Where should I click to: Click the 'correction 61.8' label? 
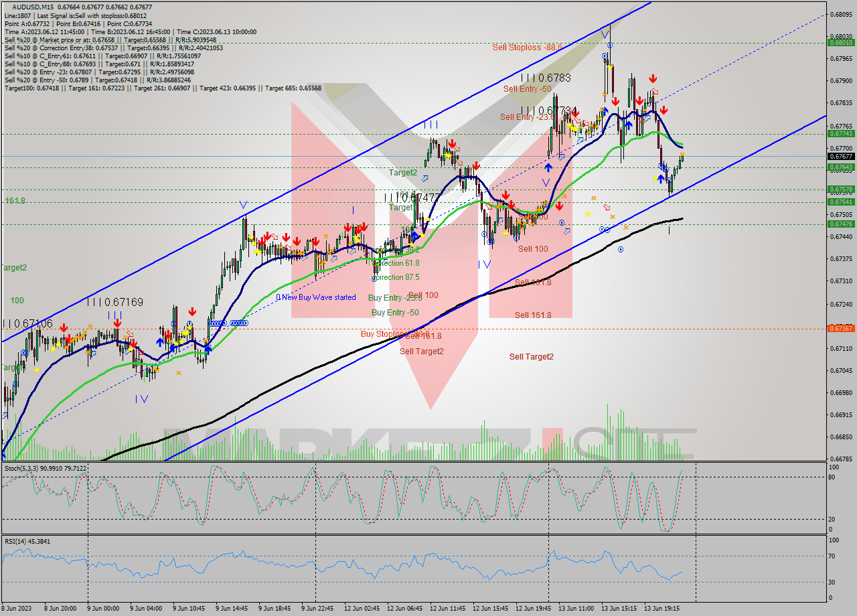click(396, 263)
